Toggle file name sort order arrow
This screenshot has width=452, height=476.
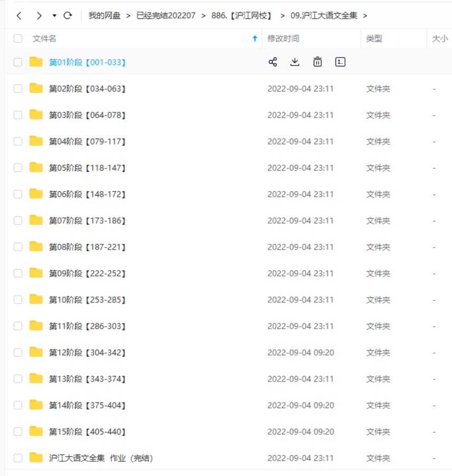(x=255, y=39)
